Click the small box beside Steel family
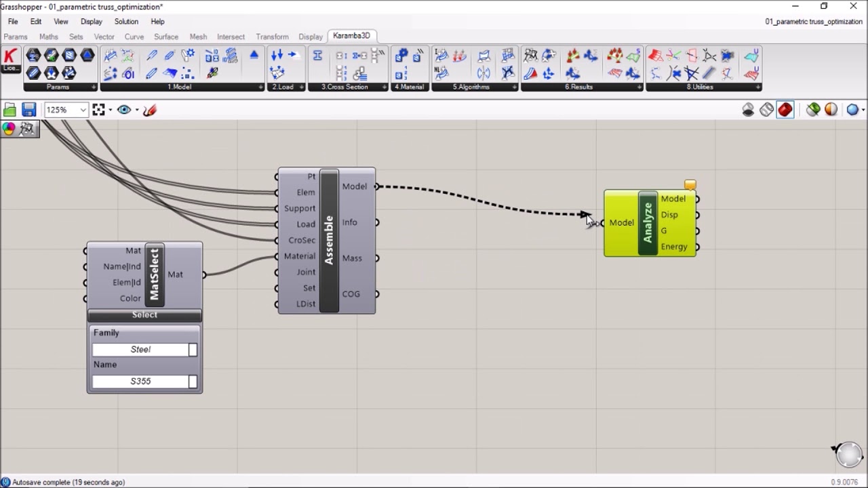The height and width of the screenshot is (488, 868). coord(193,350)
